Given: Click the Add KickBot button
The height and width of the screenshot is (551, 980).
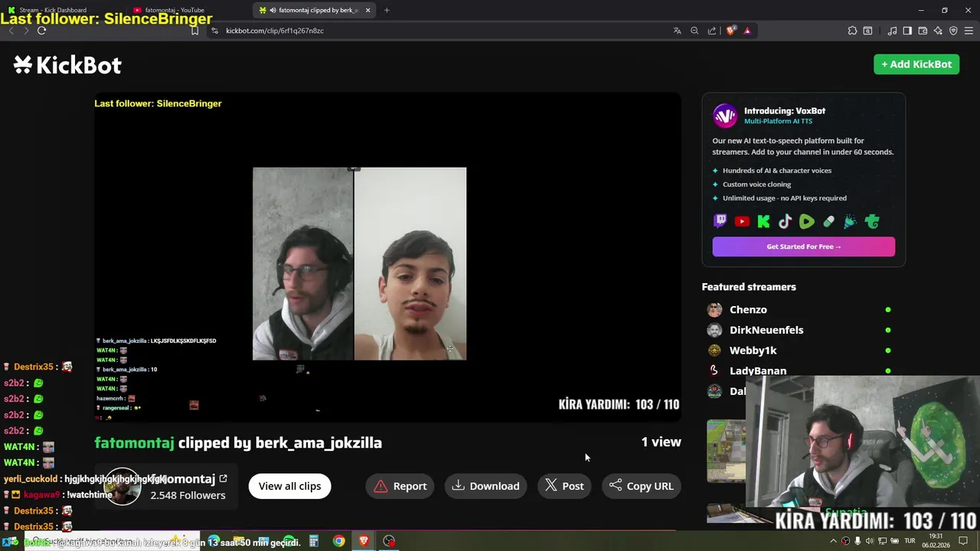Looking at the screenshot, I should [x=916, y=64].
